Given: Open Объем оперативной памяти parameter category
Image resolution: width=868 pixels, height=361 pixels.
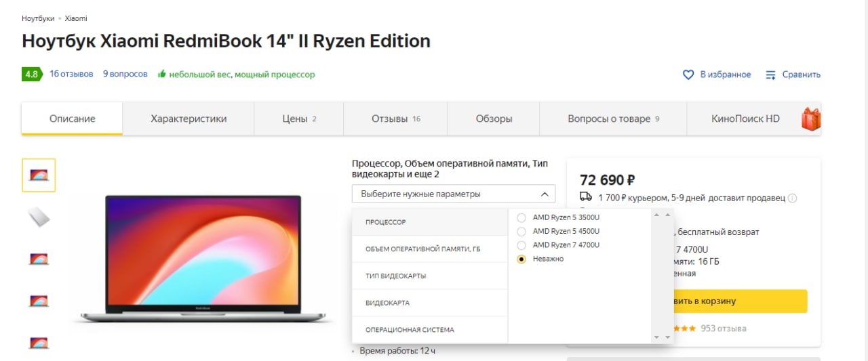Looking at the screenshot, I should coord(430,249).
